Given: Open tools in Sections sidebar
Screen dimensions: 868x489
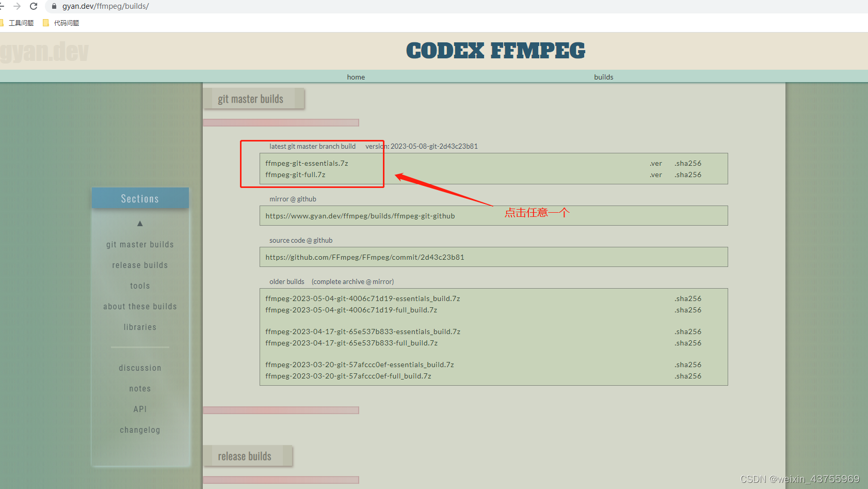Looking at the screenshot, I should 140,286.
